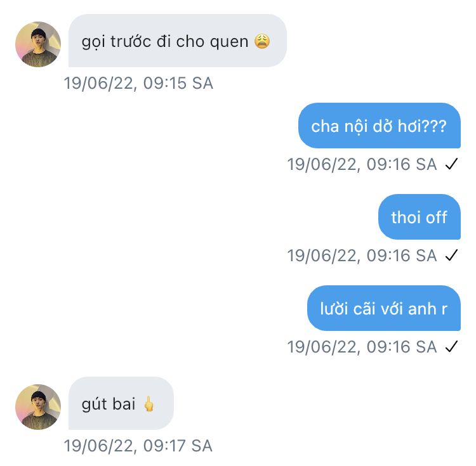
Task: Click the 09:15 SA timestamp
Action: tap(138, 83)
